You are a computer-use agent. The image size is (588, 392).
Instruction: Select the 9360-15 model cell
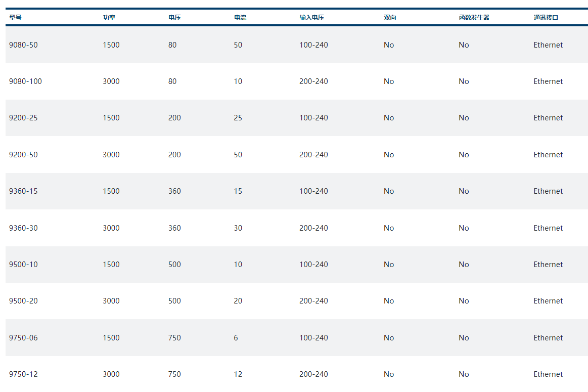point(23,191)
